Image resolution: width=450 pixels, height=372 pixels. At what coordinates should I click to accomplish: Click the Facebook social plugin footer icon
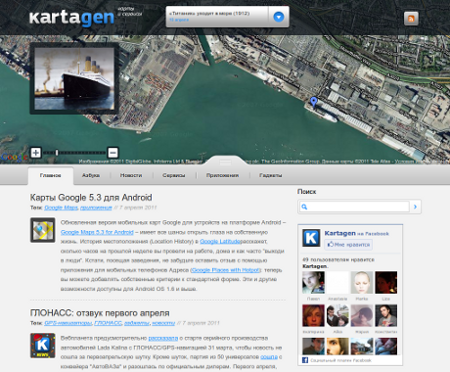(x=305, y=360)
